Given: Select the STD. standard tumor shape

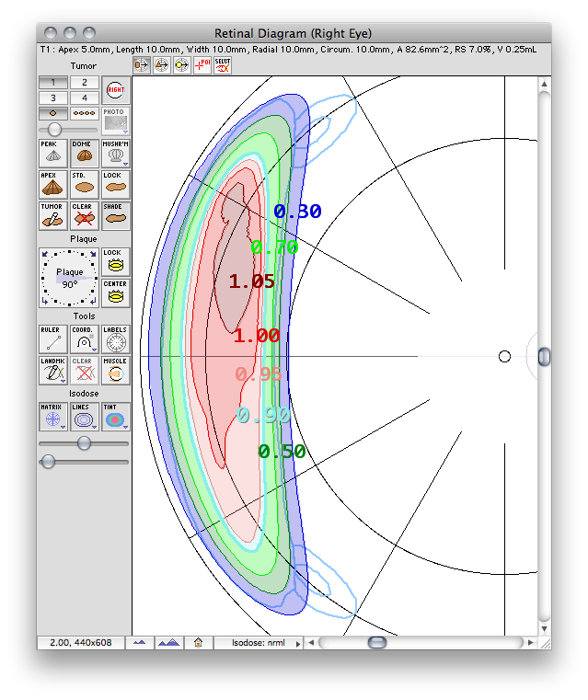Looking at the screenshot, I should [x=85, y=184].
